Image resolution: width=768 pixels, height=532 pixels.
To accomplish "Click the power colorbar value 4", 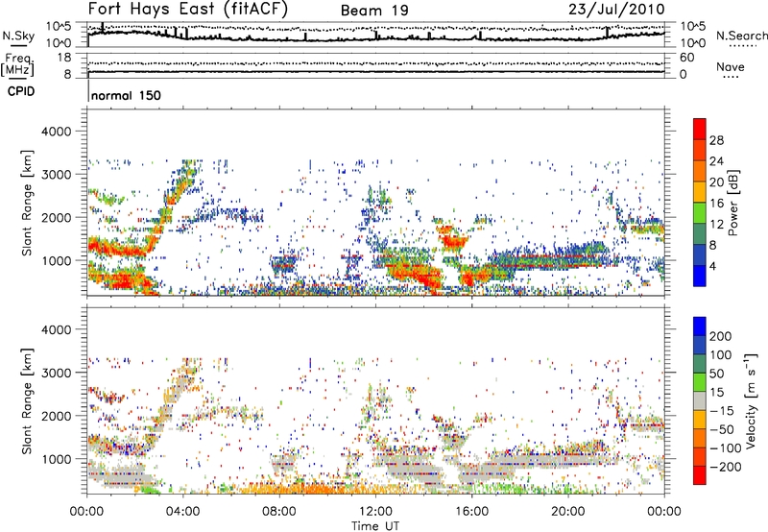I will 712,267.
